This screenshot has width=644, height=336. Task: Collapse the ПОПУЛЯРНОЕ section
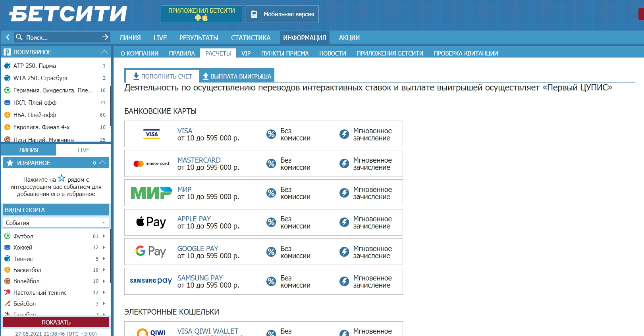(x=104, y=52)
